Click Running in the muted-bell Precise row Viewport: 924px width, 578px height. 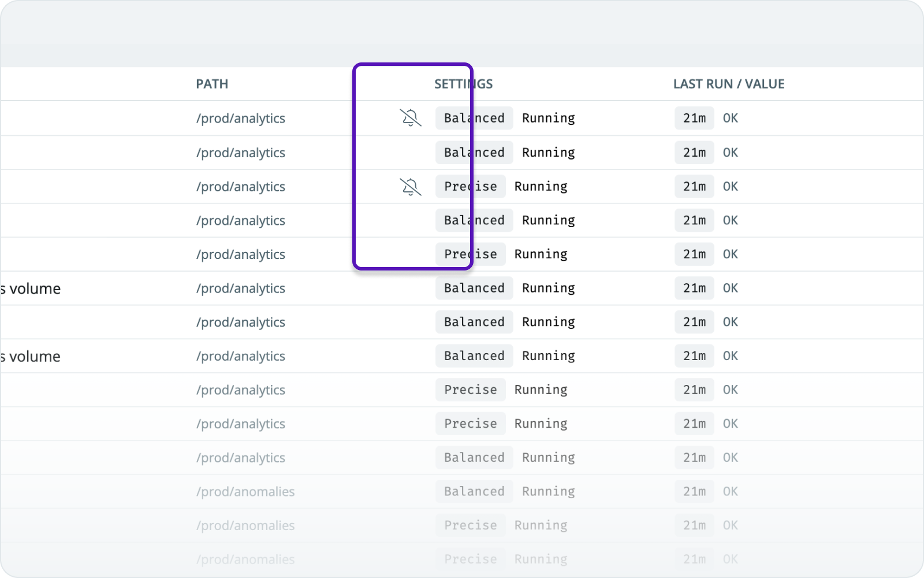pyautogui.click(x=541, y=186)
